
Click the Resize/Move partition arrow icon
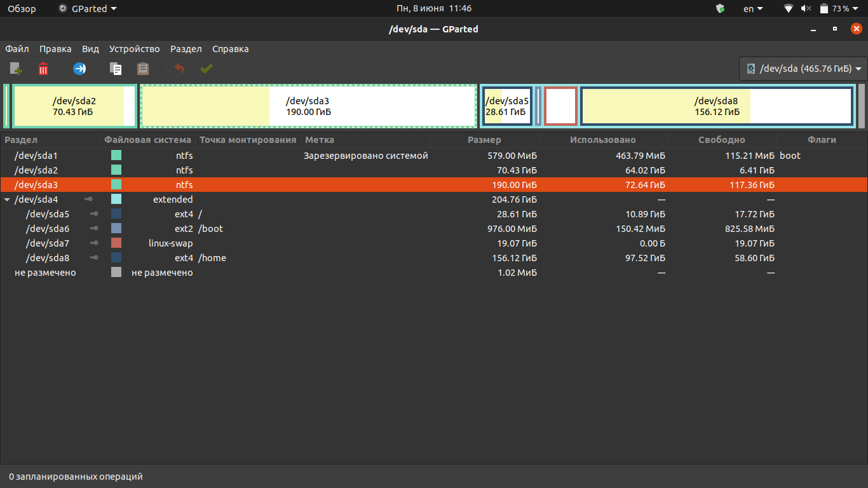pos(79,69)
